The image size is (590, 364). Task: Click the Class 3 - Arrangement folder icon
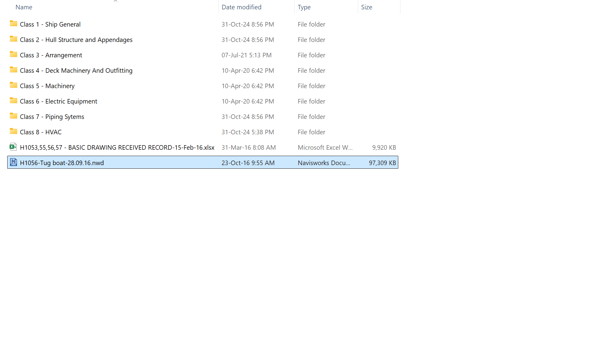[x=13, y=55]
